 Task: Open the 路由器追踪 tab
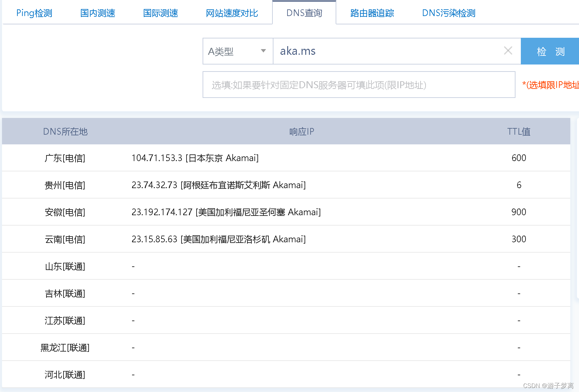click(x=372, y=13)
